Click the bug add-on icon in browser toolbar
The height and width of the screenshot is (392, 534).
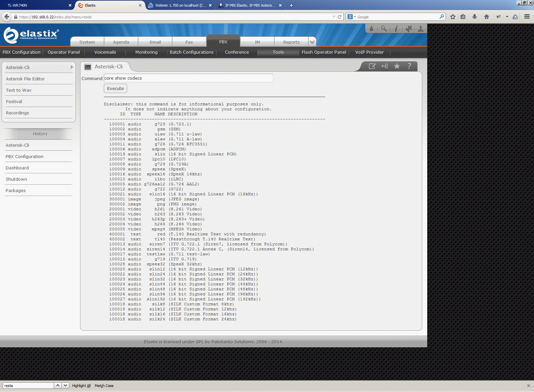pos(499,17)
